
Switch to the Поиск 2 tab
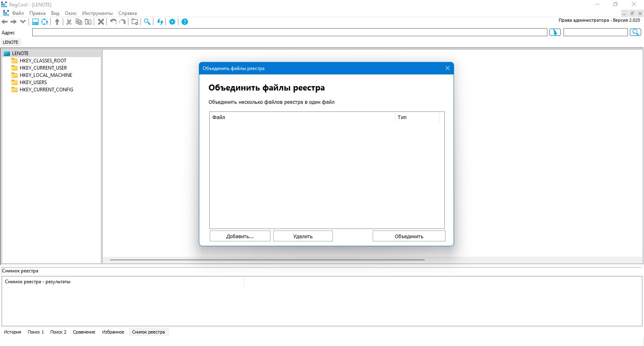[x=58, y=332]
